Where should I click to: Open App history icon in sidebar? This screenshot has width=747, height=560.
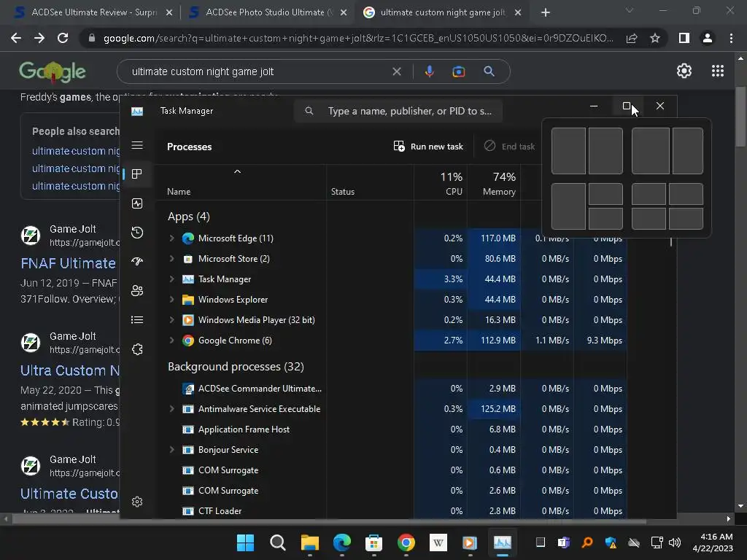137,233
